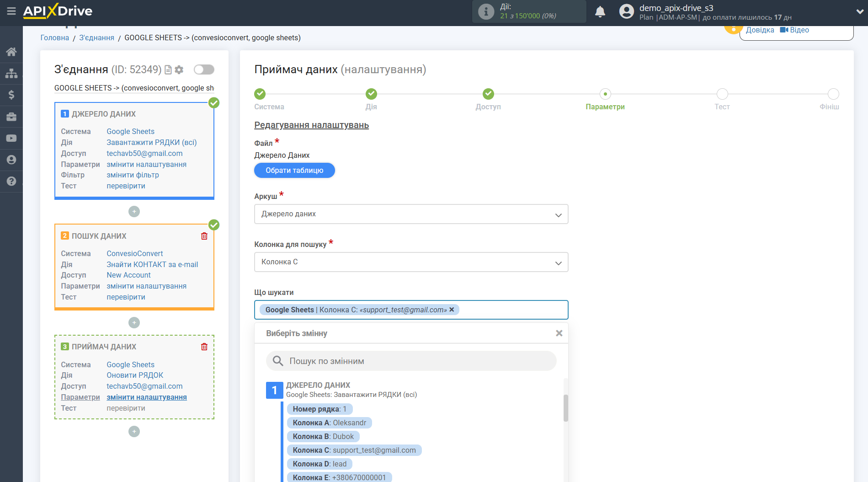Expand the Аркуш dropdown

point(411,214)
